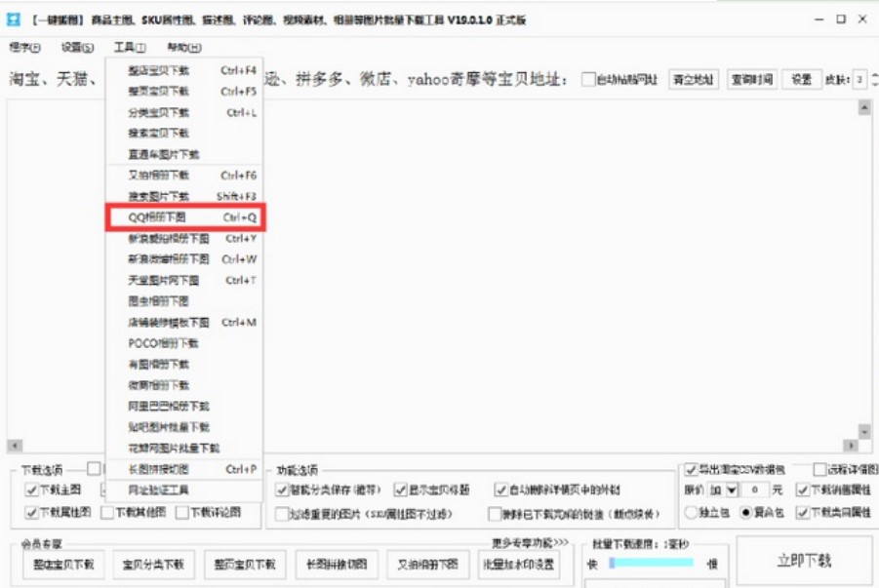Click the vertical scrollbar up arrow

[x=864, y=107]
